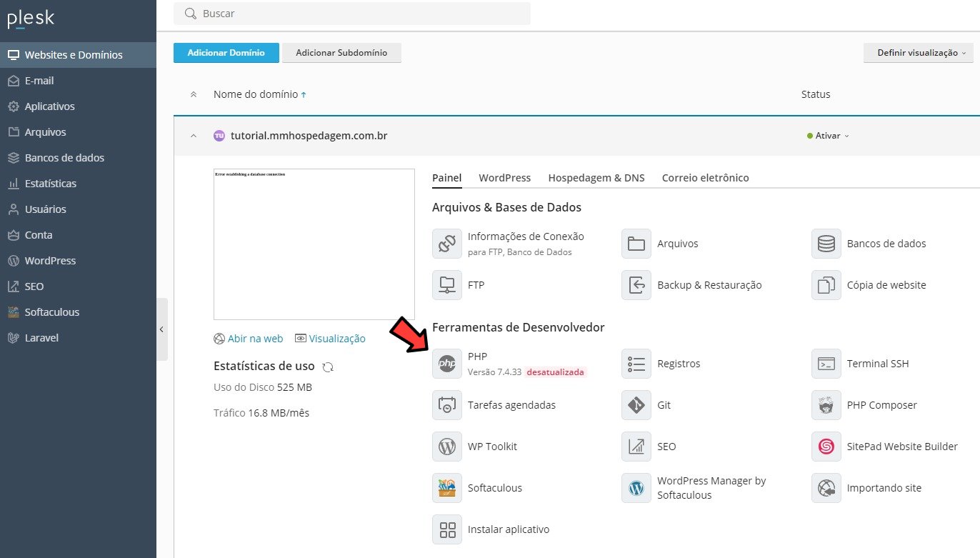Image resolution: width=980 pixels, height=558 pixels.
Task: Open Importando site icon
Action: (x=826, y=488)
